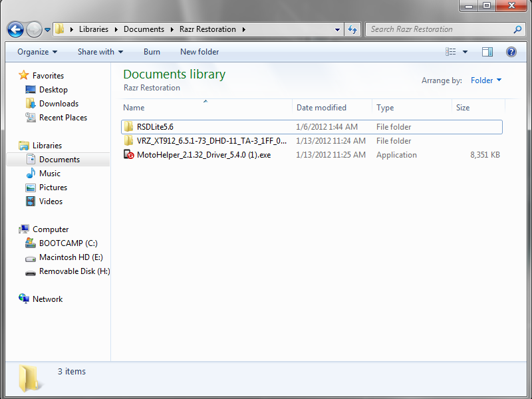This screenshot has height=399, width=532.
Task: Expand the arrow after Documents in address bar
Action: pos(172,29)
